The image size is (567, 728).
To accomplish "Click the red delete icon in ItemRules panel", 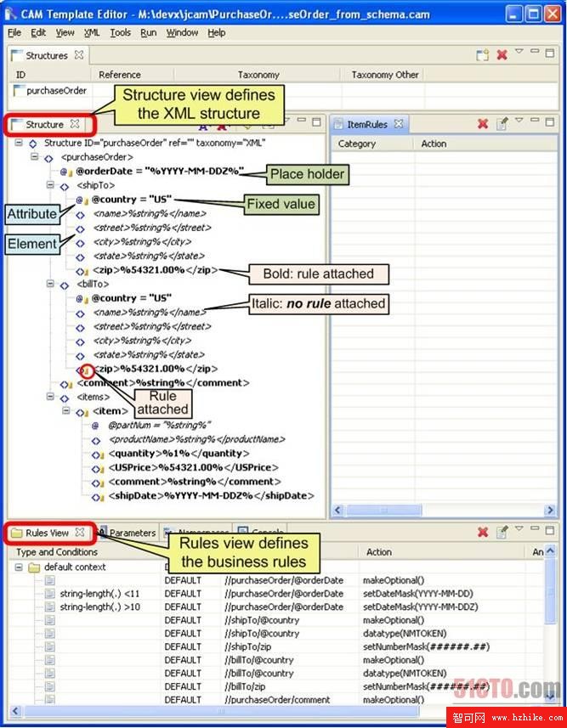I will 483,124.
